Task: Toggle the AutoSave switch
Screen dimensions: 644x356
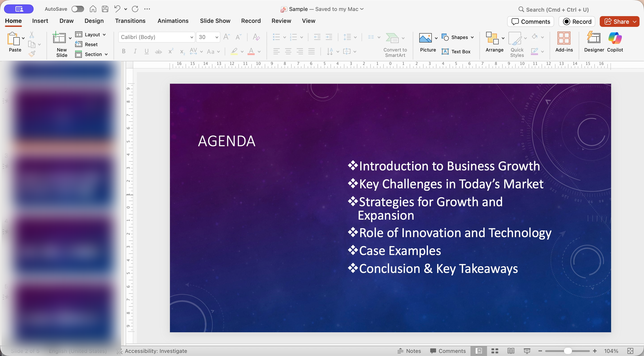Action: click(78, 9)
